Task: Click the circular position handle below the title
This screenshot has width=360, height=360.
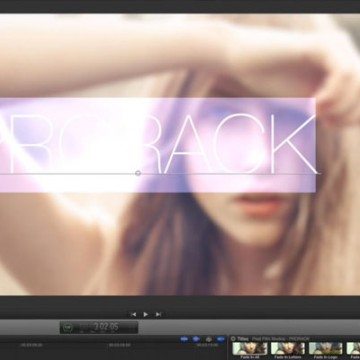Action: point(138,173)
